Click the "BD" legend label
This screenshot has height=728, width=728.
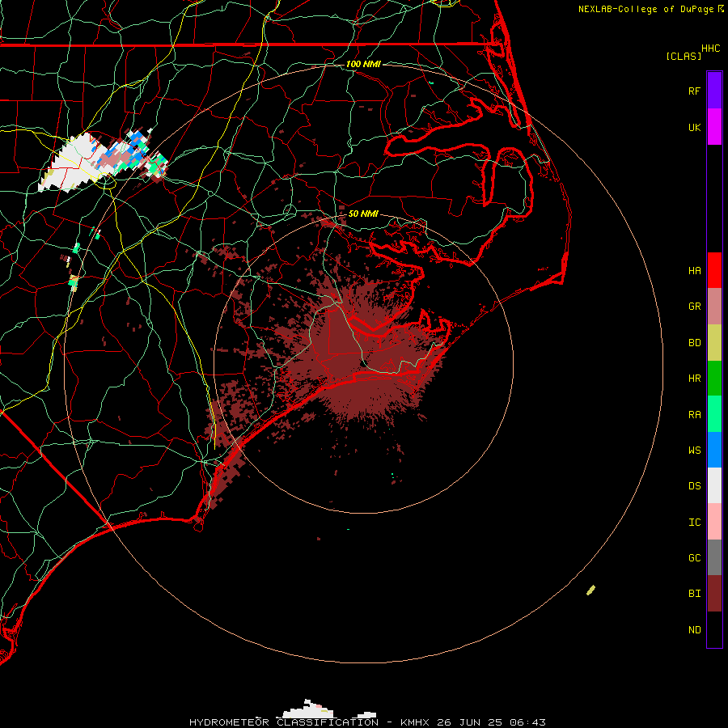tap(694, 343)
